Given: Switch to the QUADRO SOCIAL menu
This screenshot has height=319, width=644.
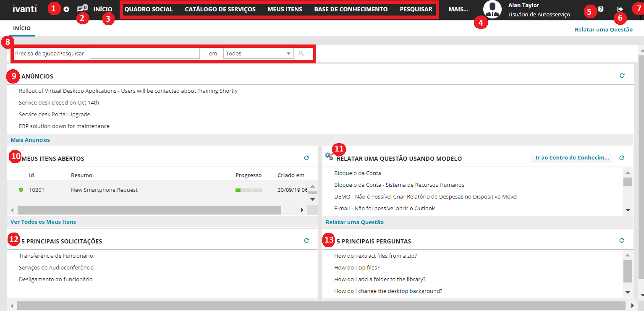Looking at the screenshot, I should point(149,8).
